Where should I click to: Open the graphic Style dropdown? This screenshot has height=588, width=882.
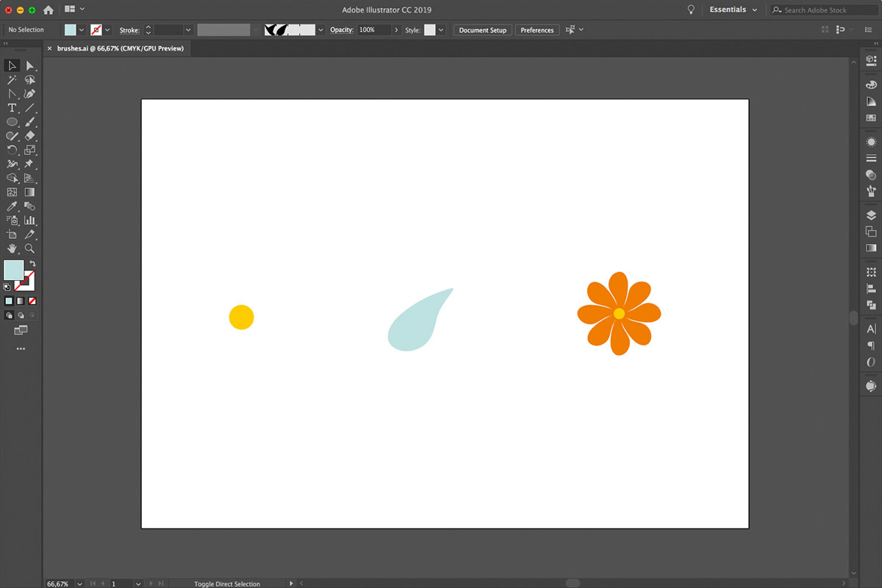pyautogui.click(x=441, y=30)
